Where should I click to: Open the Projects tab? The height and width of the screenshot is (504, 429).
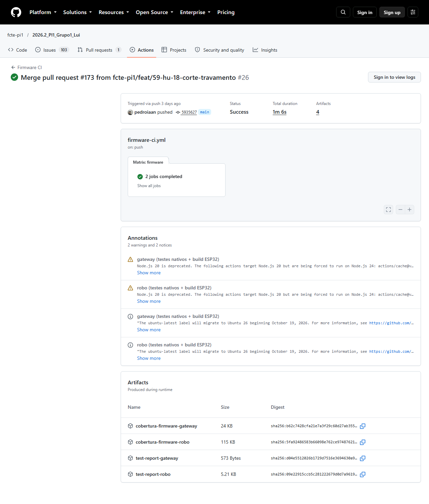174,50
